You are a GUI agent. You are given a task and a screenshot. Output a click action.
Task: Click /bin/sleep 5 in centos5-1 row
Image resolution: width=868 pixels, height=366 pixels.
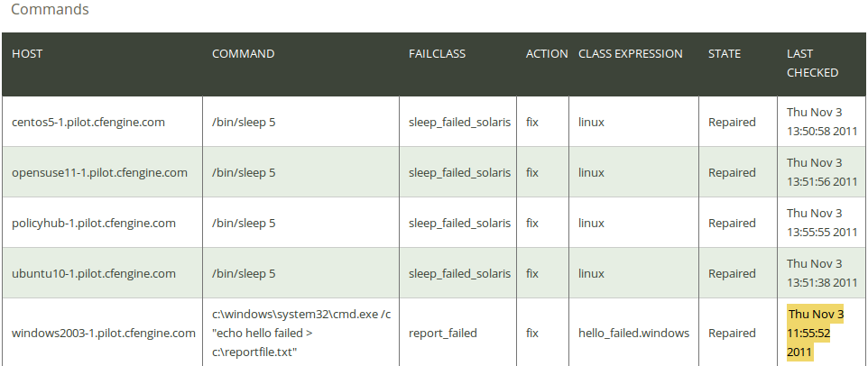[244, 123]
